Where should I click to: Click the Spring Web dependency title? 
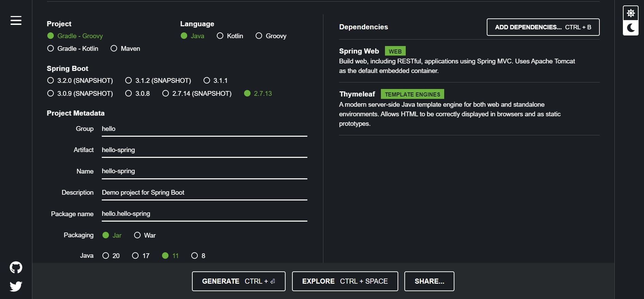point(359,51)
